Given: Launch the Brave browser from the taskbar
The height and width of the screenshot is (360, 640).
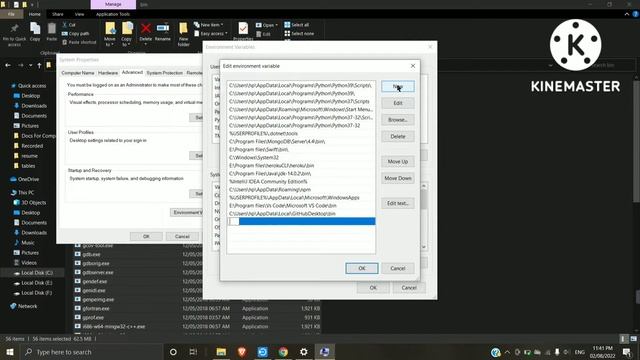Looking at the screenshot, I should pyautogui.click(x=242, y=352).
